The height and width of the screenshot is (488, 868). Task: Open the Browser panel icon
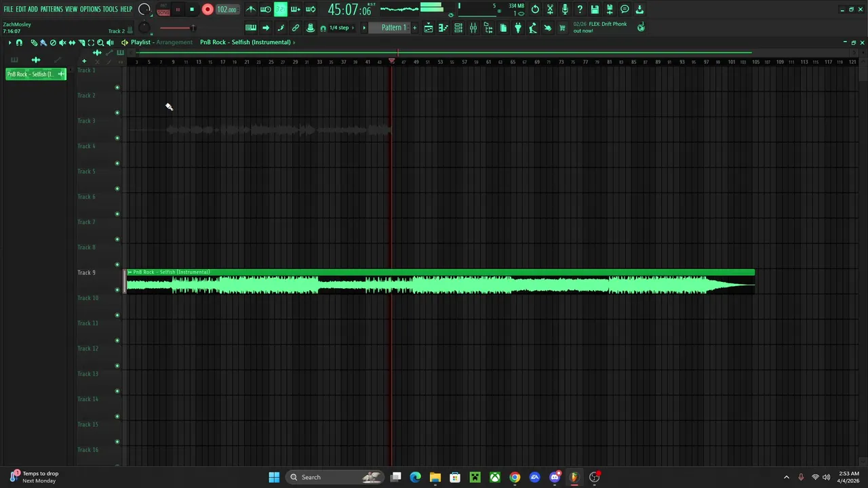click(488, 28)
